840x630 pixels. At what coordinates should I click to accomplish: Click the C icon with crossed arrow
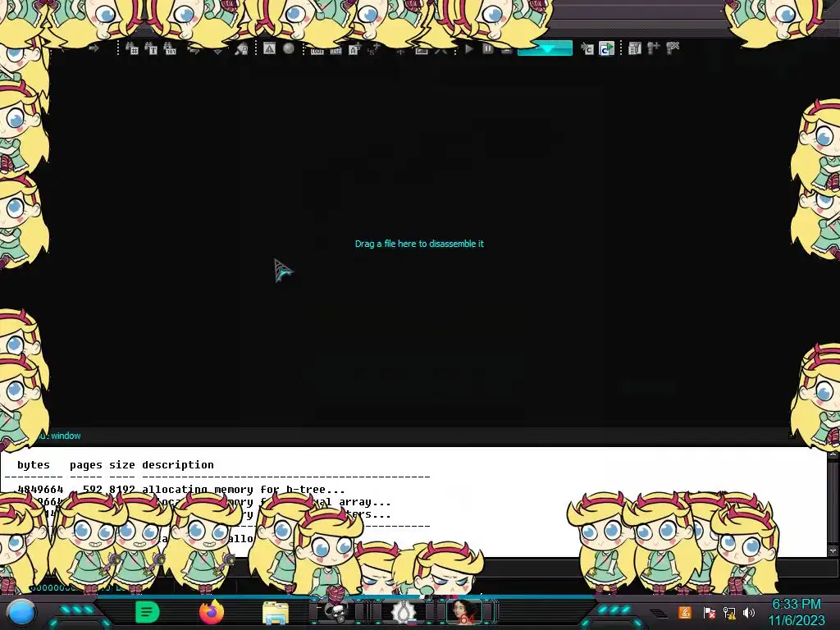(x=587, y=48)
